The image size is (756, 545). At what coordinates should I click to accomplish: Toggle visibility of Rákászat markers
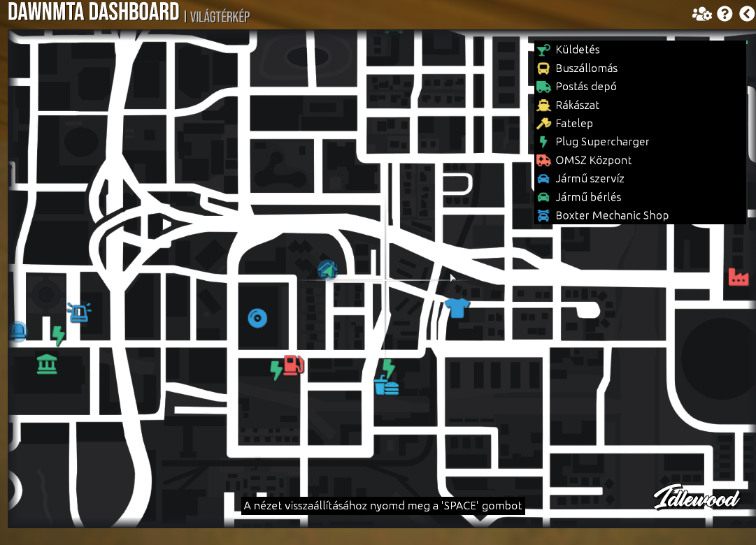579,105
